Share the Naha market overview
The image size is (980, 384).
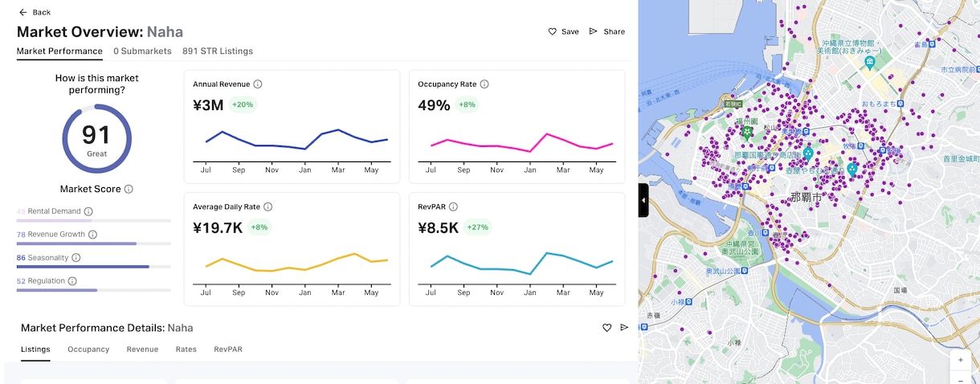pyautogui.click(x=607, y=31)
